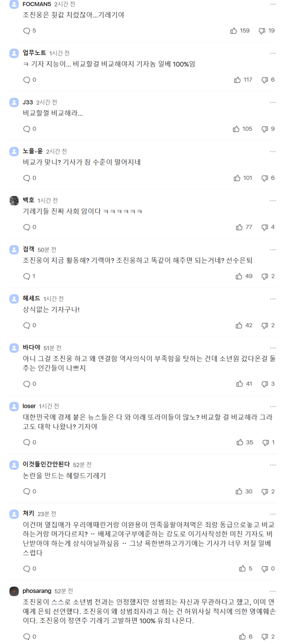The width and height of the screenshot is (285, 644).
Task: Click phosarang's dark profile avatar
Action: pos(14,591)
